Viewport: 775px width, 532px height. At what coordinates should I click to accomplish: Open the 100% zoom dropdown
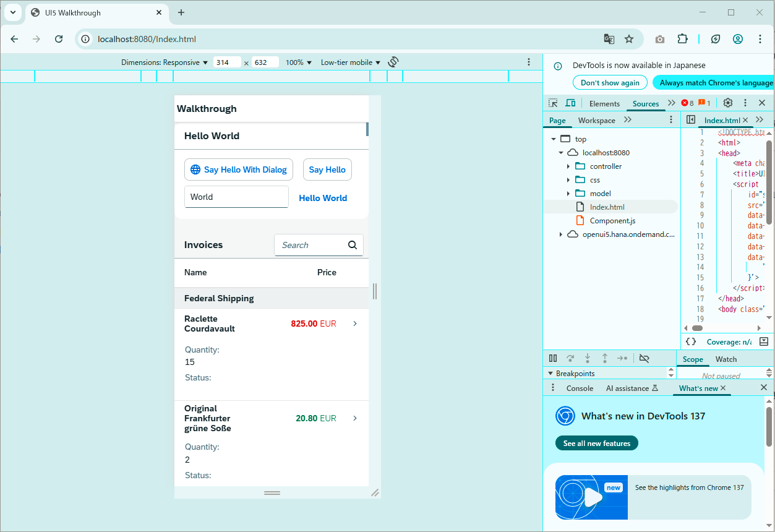(x=299, y=62)
